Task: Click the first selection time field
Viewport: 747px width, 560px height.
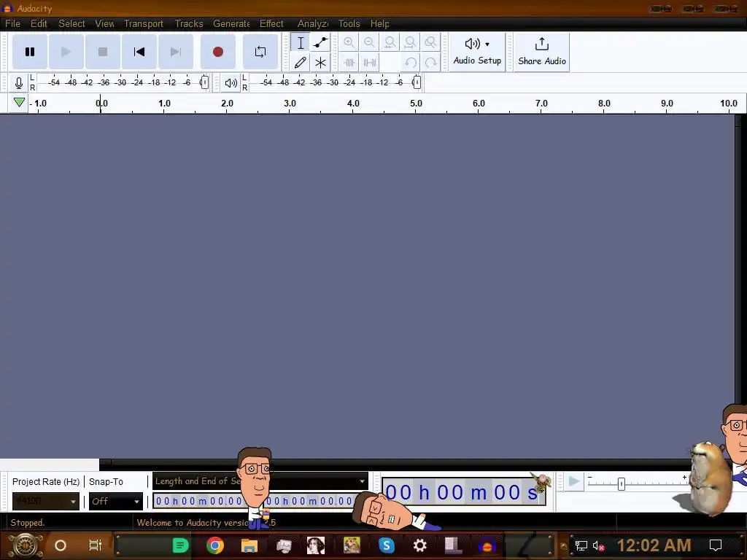Action: [199, 501]
